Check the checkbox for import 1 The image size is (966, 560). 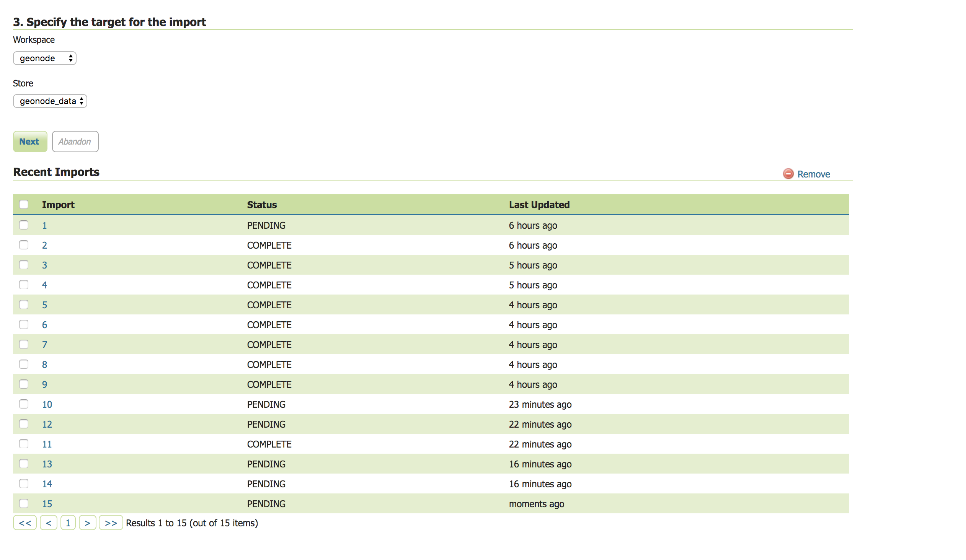24,225
